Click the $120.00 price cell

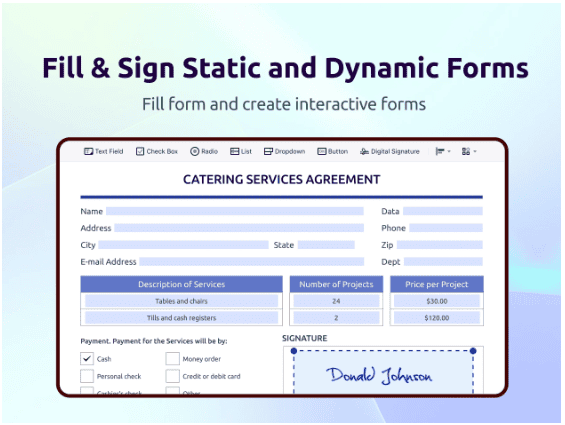[437, 318]
